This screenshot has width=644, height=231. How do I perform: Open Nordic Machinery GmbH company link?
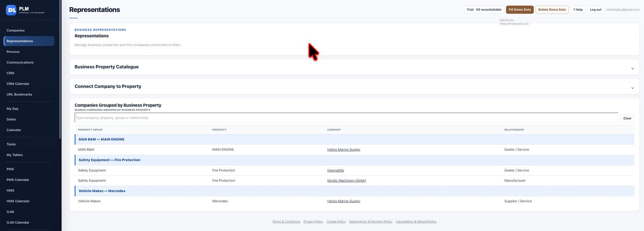click(x=347, y=180)
